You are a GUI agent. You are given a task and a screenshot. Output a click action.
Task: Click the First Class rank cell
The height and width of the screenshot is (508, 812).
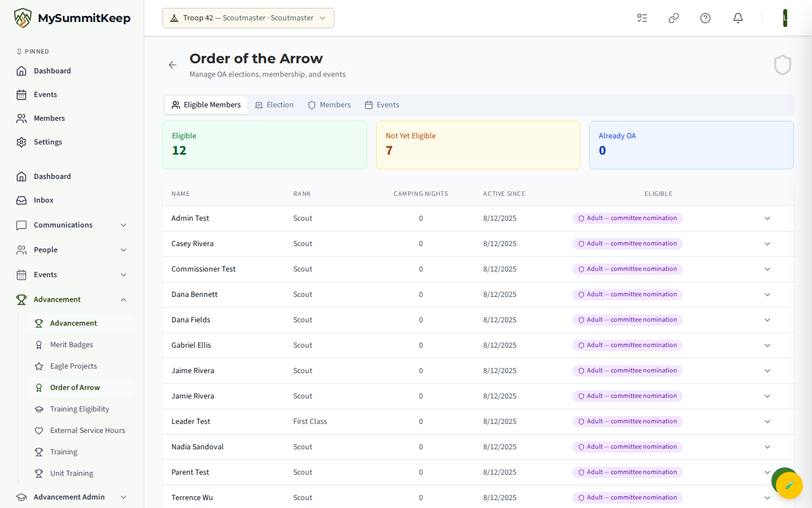(310, 422)
